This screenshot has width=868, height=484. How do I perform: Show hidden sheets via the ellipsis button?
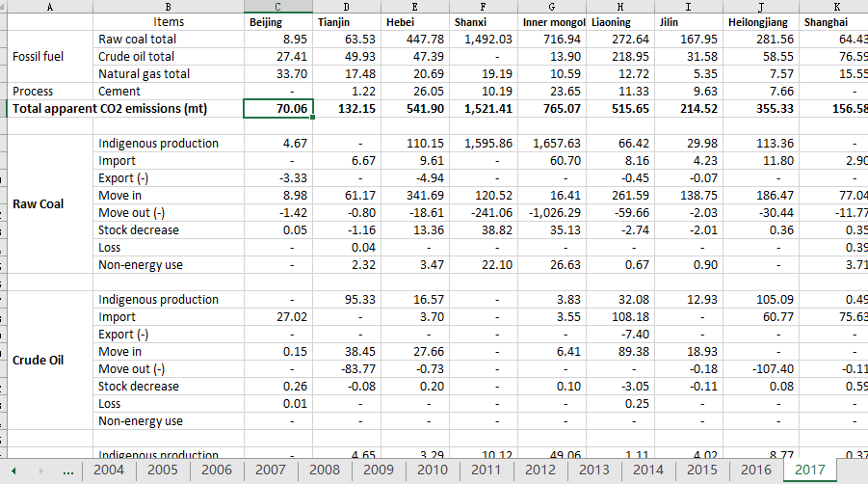click(68, 471)
